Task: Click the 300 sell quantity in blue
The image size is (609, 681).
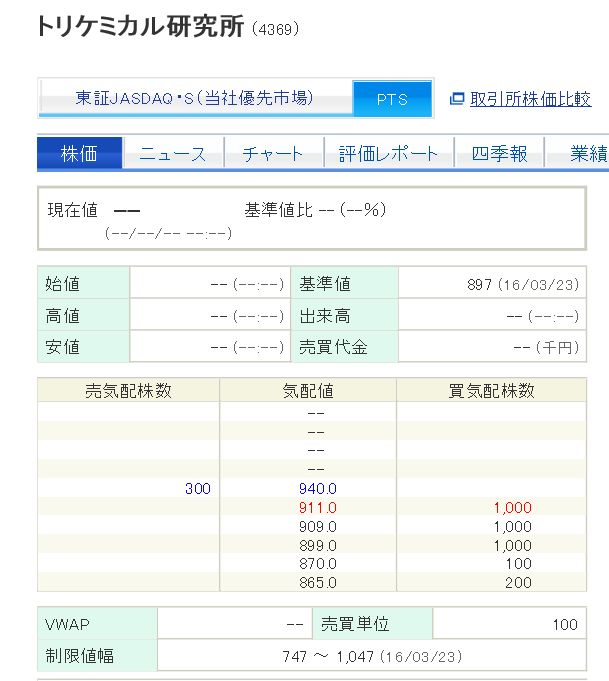Action: [x=198, y=489]
